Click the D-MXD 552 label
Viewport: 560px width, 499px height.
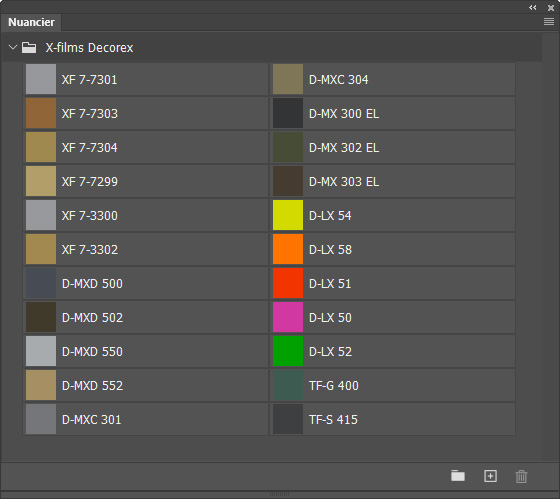tap(92, 385)
